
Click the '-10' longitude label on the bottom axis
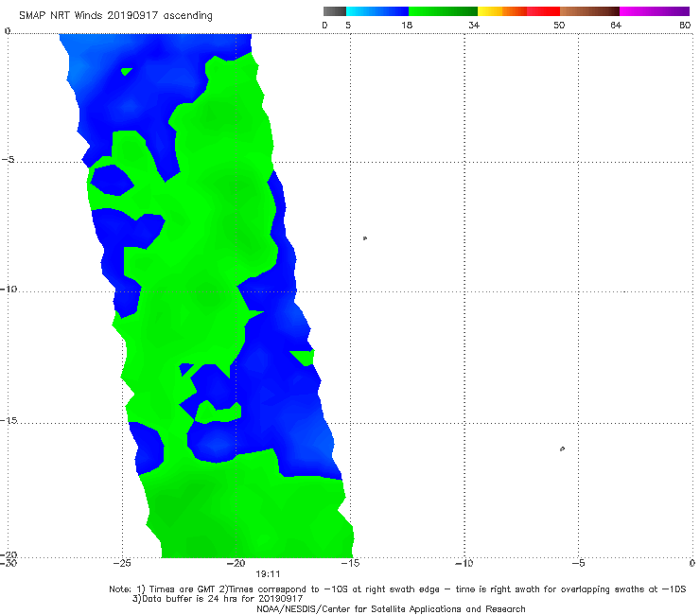(x=464, y=563)
